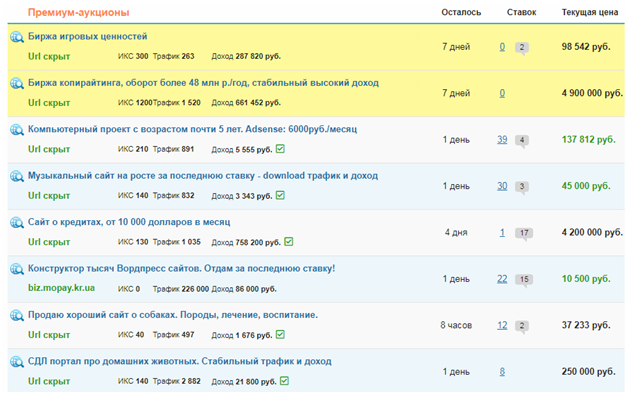Click the Трафик 226 000 value
This screenshot has height=394, width=628.
(181, 289)
